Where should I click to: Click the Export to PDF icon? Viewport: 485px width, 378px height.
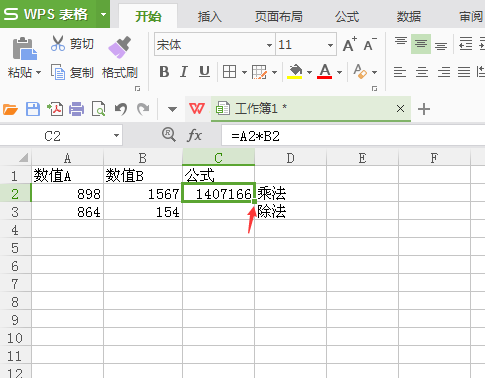coord(55,109)
